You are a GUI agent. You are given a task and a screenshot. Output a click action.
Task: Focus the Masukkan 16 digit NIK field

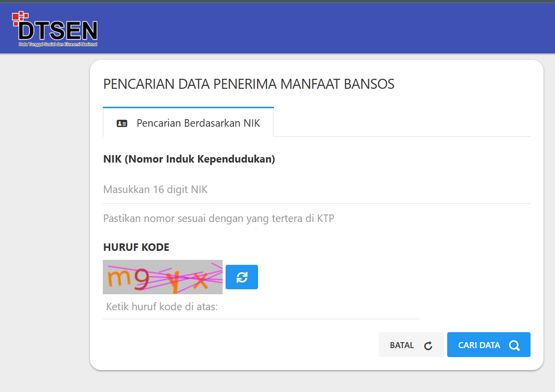point(316,190)
